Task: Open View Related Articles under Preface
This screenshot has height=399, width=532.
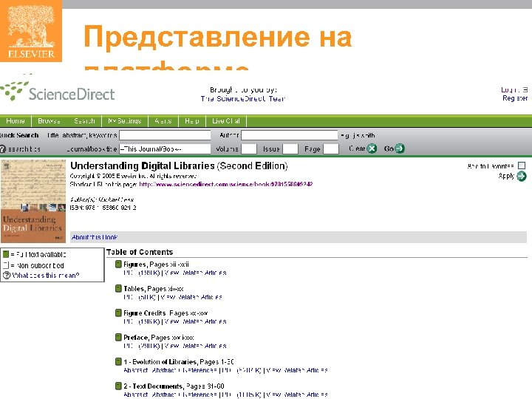Action: (195, 346)
